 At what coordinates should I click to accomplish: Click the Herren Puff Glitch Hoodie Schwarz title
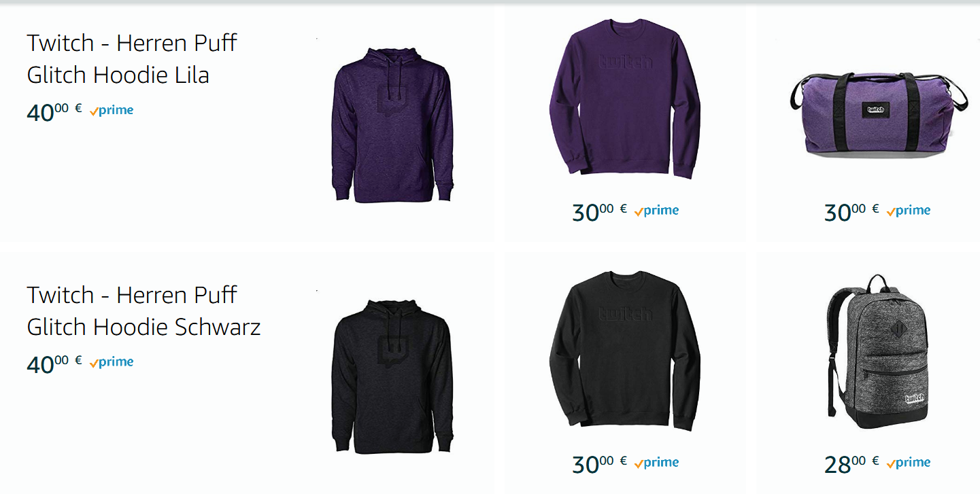143,311
